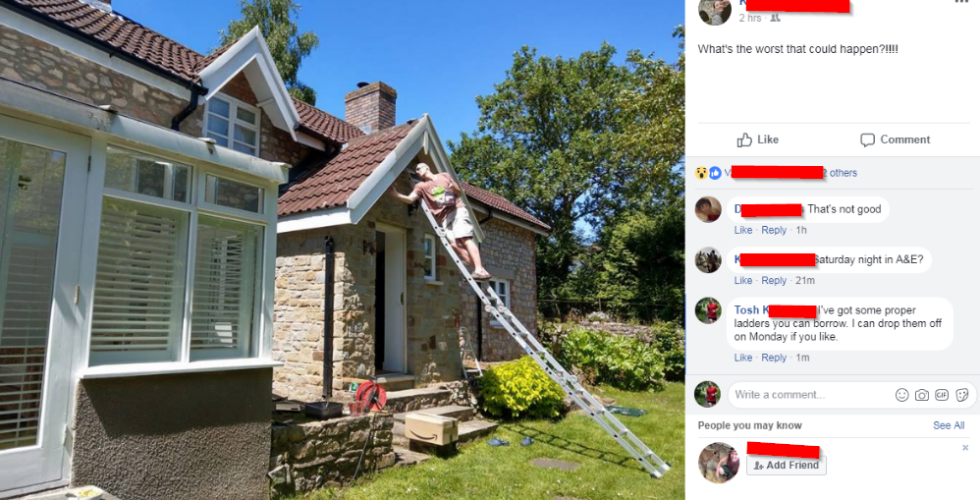
Task: Open See All people you may know
Action: [x=949, y=425]
